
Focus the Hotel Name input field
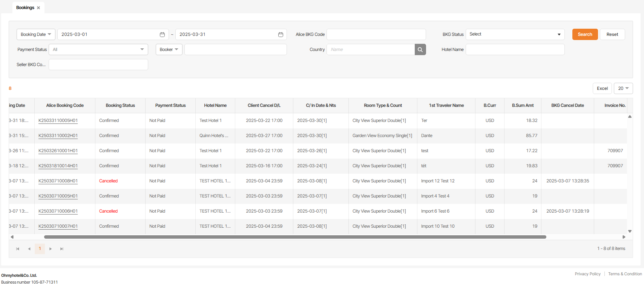coord(515,49)
